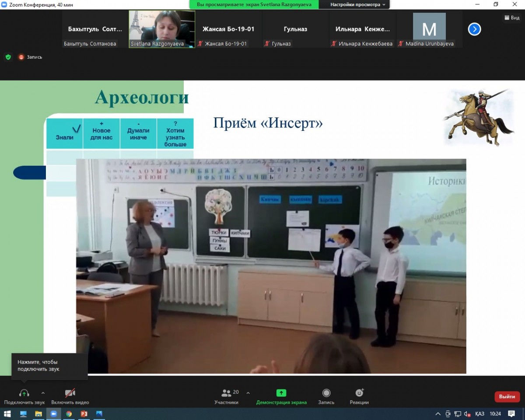The width and height of the screenshot is (525, 420).
Task: Show next participants with the blue arrow
Action: [x=474, y=29]
